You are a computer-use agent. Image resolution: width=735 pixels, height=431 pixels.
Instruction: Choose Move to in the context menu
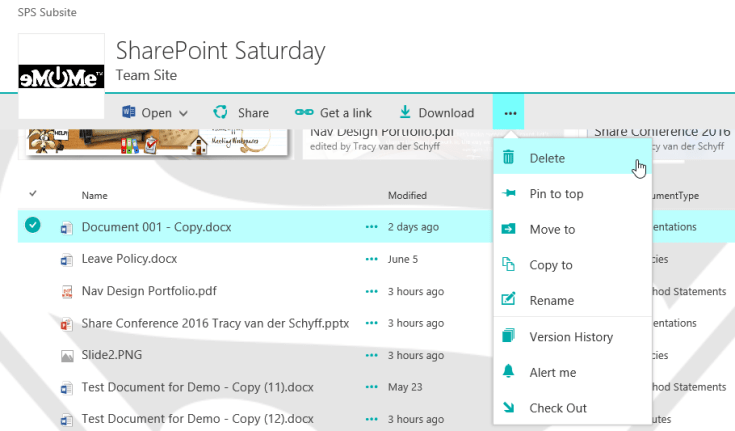tap(552, 229)
